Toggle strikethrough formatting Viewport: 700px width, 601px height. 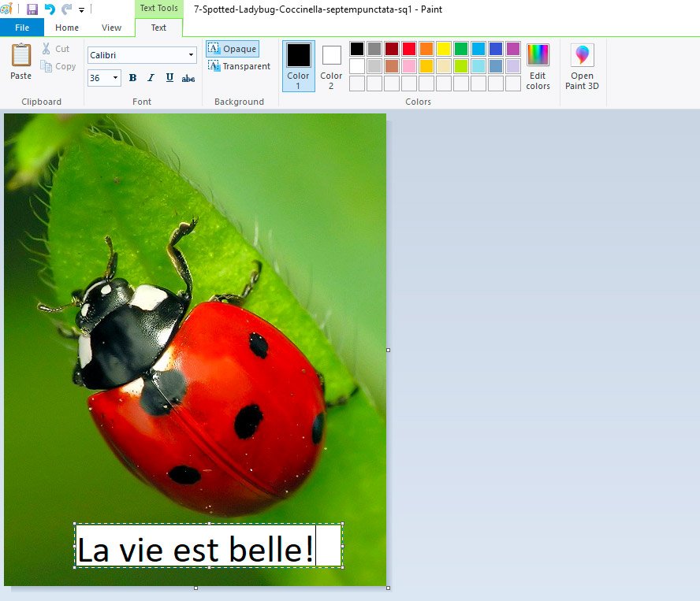(188, 78)
